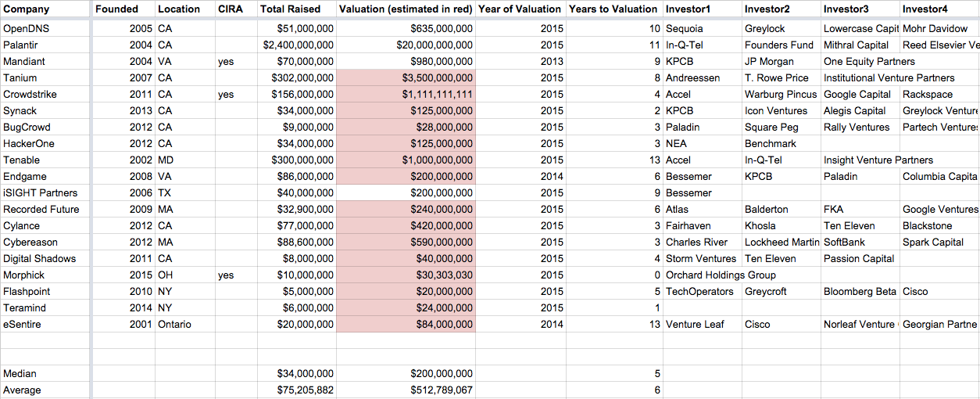Select the Mandiant CIRA yes cell
980x399 pixels.
[x=236, y=61]
